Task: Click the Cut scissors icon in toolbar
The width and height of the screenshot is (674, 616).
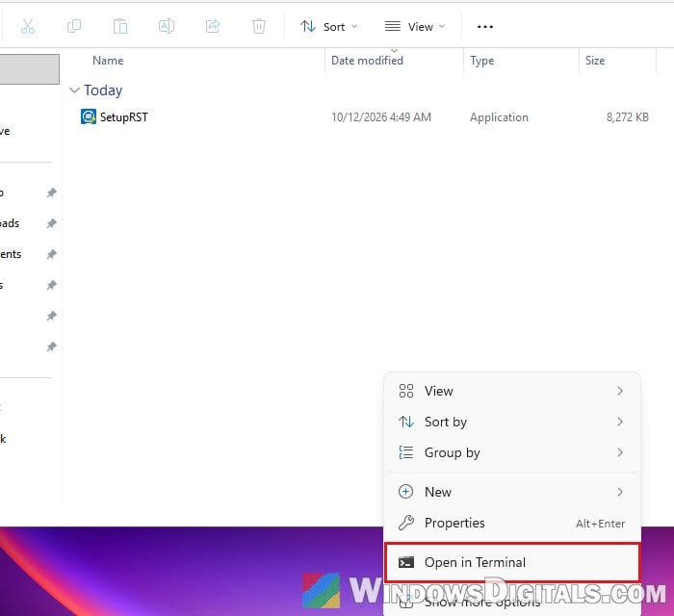Action: (x=28, y=26)
